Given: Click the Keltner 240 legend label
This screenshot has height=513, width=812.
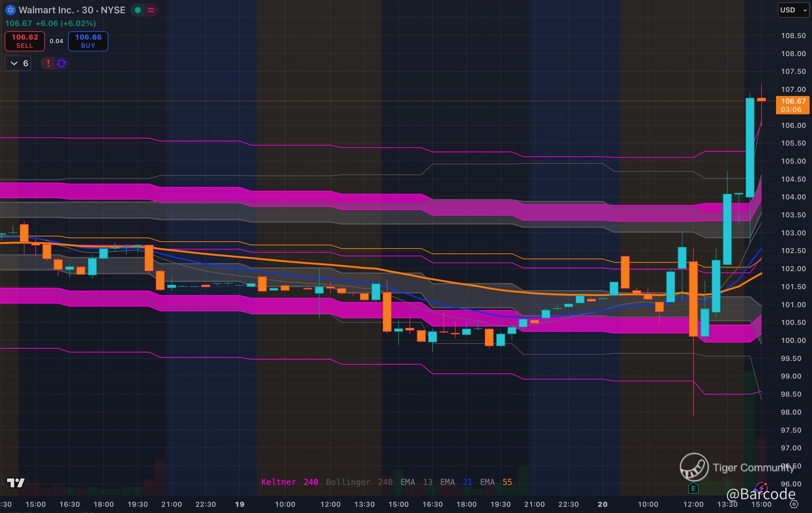Looking at the screenshot, I should 289,482.
